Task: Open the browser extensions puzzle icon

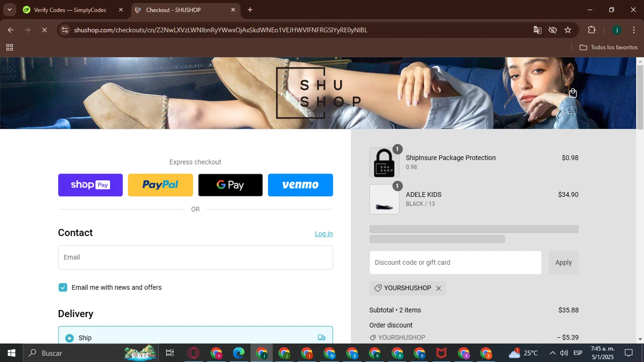Action: 592,30
